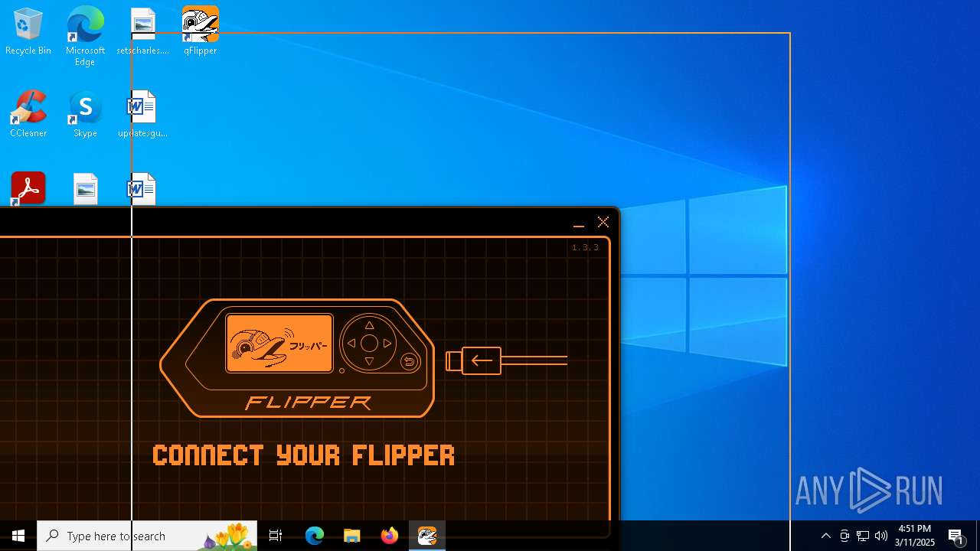Open the Recycle Bin desktop icon
This screenshot has height=551, width=980.
point(28,32)
